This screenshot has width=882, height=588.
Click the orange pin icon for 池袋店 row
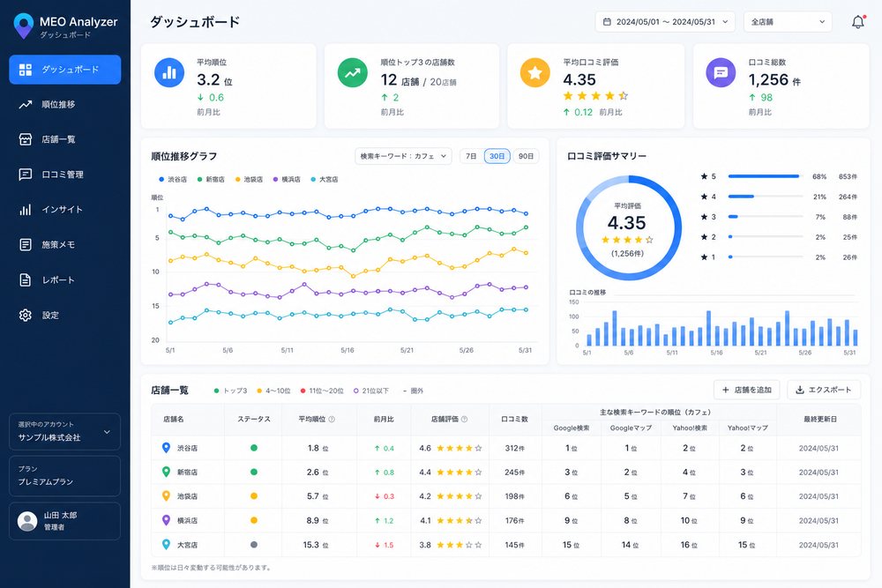pos(166,496)
